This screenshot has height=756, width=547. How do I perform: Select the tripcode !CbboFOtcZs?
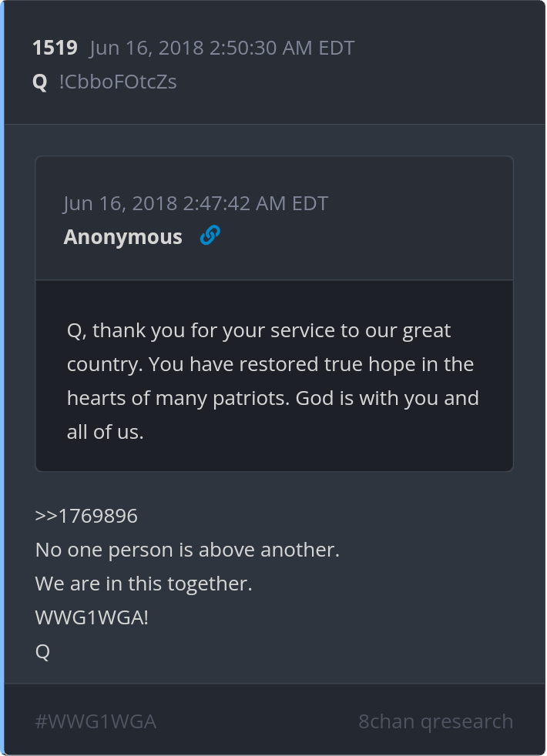[118, 82]
